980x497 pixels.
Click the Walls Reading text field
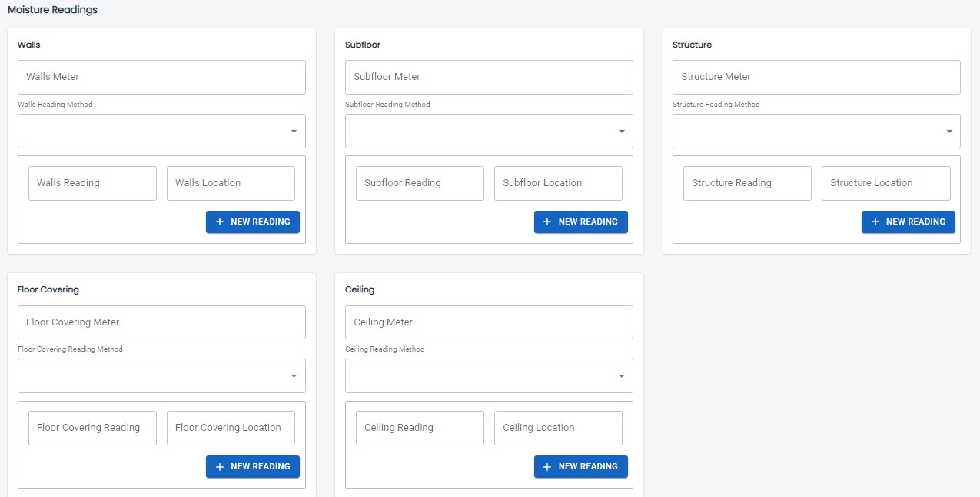click(92, 183)
